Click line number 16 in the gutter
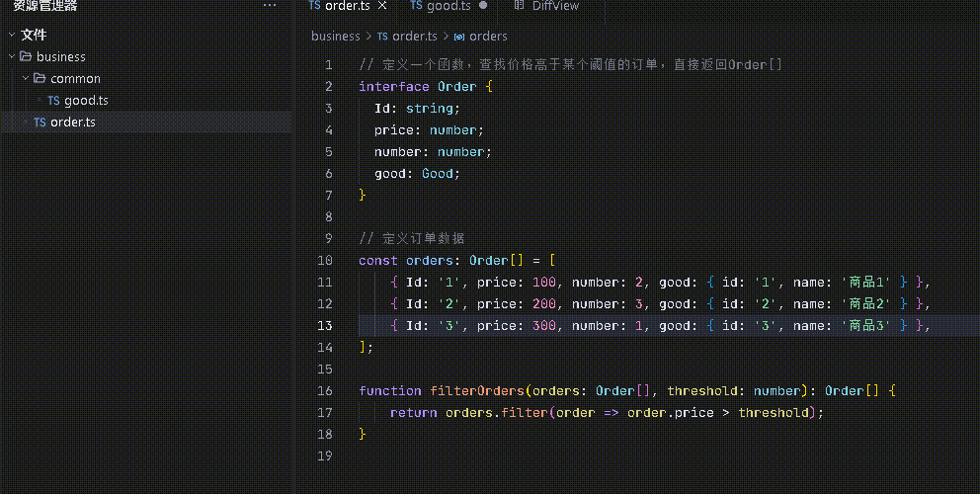980x494 pixels. coord(325,390)
